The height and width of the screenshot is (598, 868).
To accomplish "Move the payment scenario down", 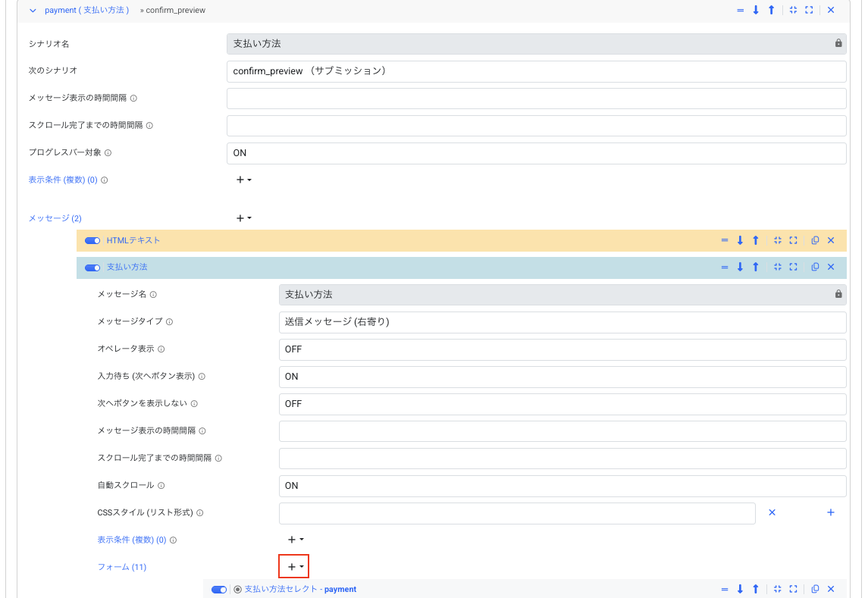I will tap(756, 10).
